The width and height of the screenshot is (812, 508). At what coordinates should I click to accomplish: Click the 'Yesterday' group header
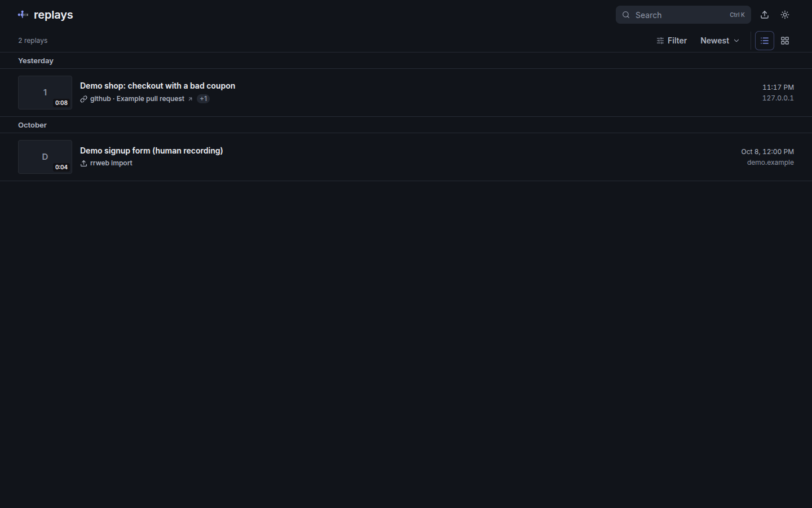(x=36, y=61)
